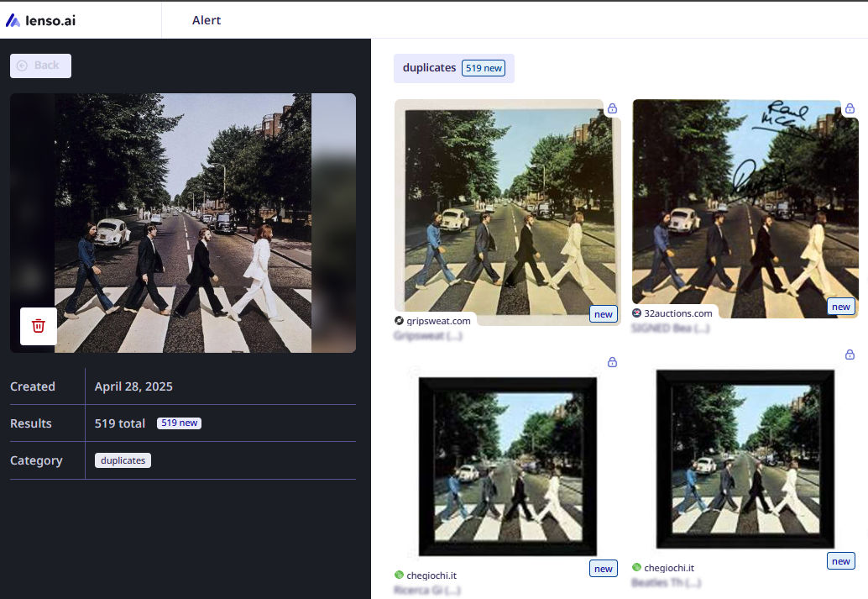Screen dimensions: 868x599
Task: Click the new badge on the 32auctions.com result
Action: click(x=841, y=307)
